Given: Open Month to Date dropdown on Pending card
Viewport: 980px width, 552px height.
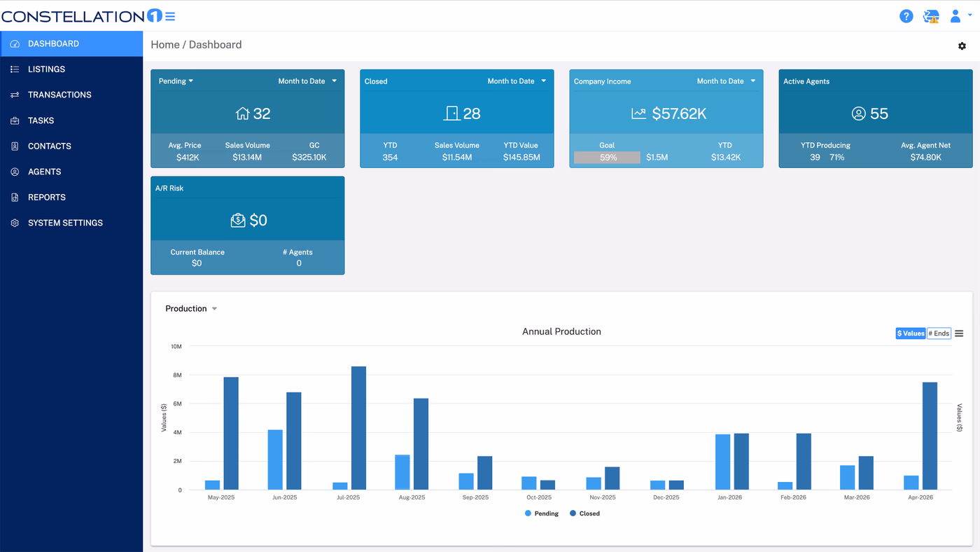Looking at the screenshot, I should click(x=307, y=81).
